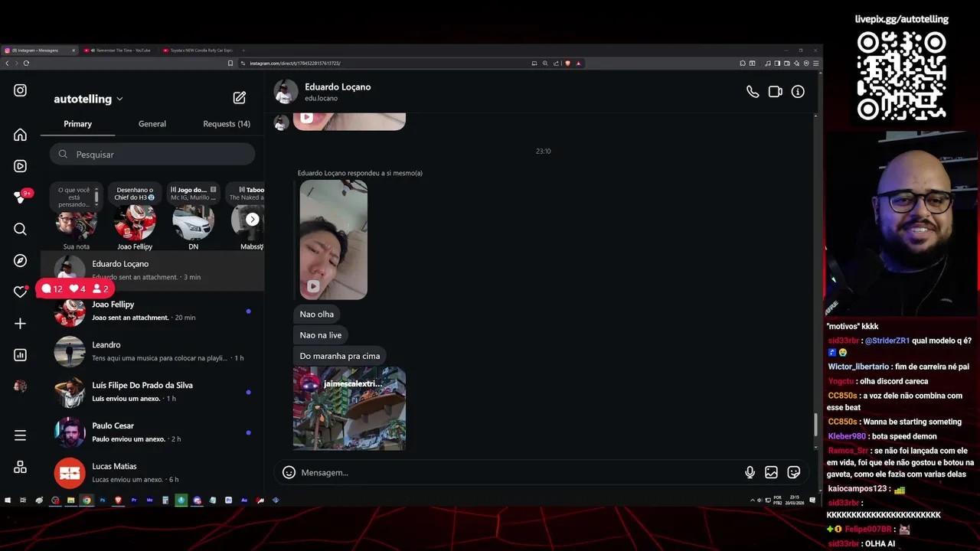Open the More hamburger menu icon
The height and width of the screenshot is (551, 980).
tap(21, 435)
